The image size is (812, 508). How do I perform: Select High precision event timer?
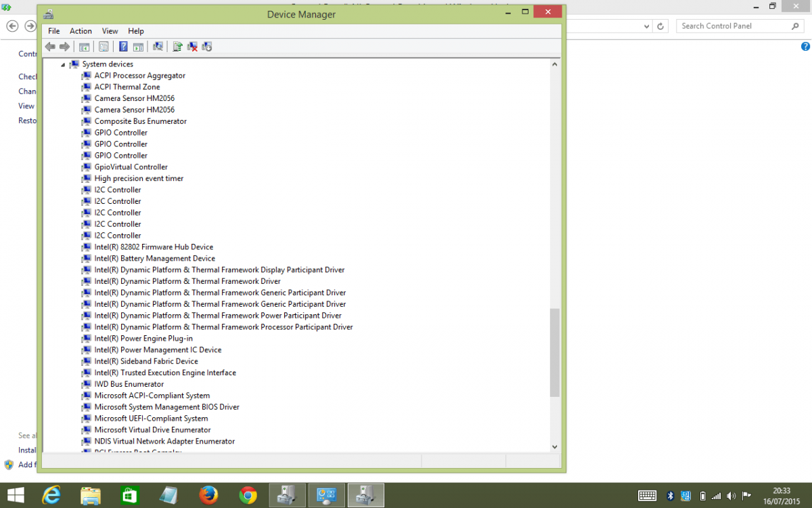click(x=139, y=179)
